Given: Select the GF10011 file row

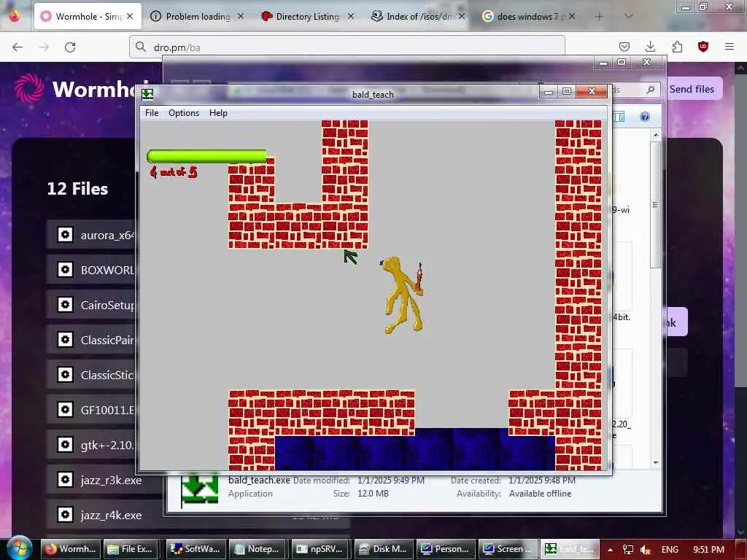Looking at the screenshot, I should [91, 410].
